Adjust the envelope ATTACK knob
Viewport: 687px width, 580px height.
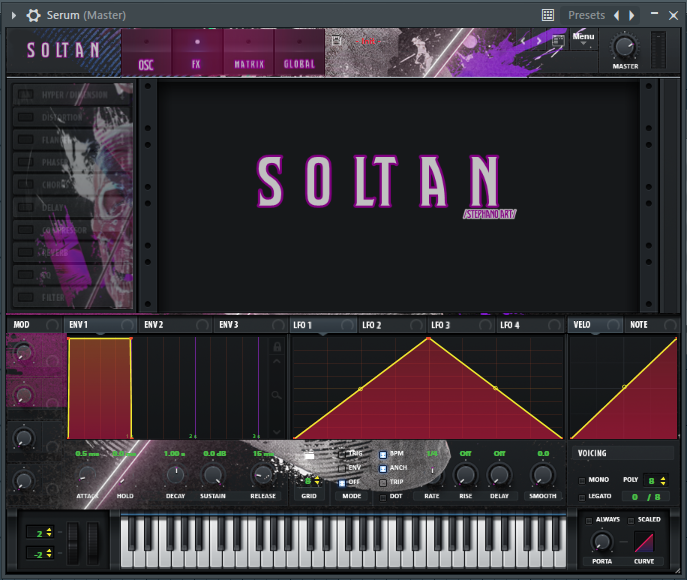coord(87,477)
